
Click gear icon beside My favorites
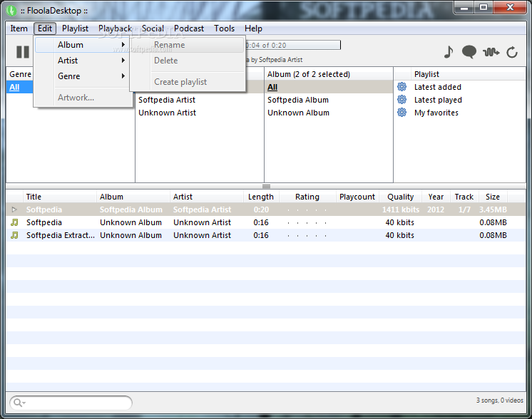point(401,113)
